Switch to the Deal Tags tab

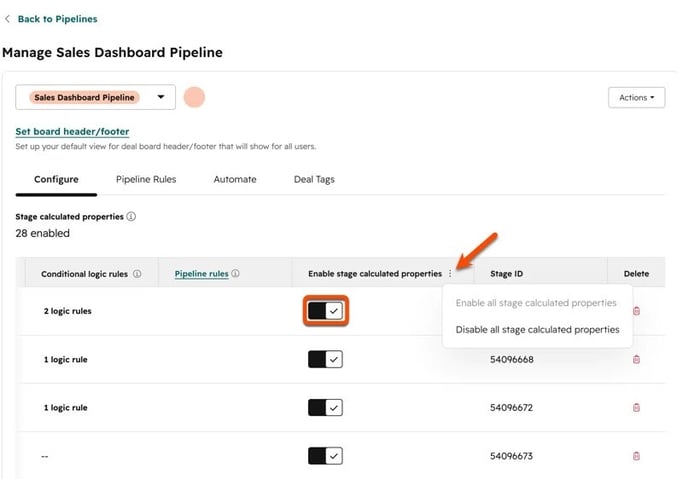314,179
